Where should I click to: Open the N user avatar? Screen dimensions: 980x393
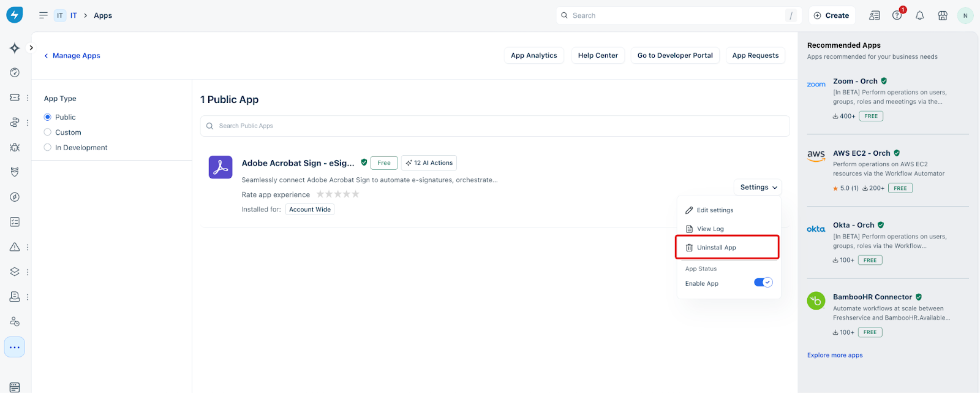point(965,15)
